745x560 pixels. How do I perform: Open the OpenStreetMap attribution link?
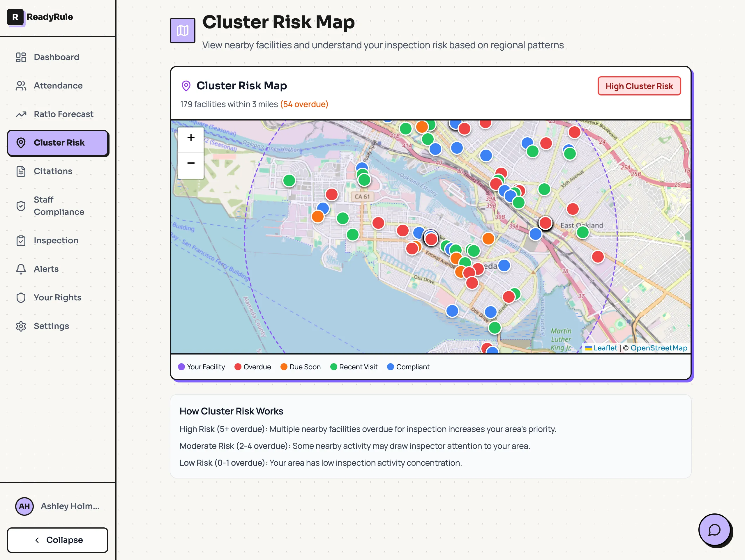click(x=659, y=348)
